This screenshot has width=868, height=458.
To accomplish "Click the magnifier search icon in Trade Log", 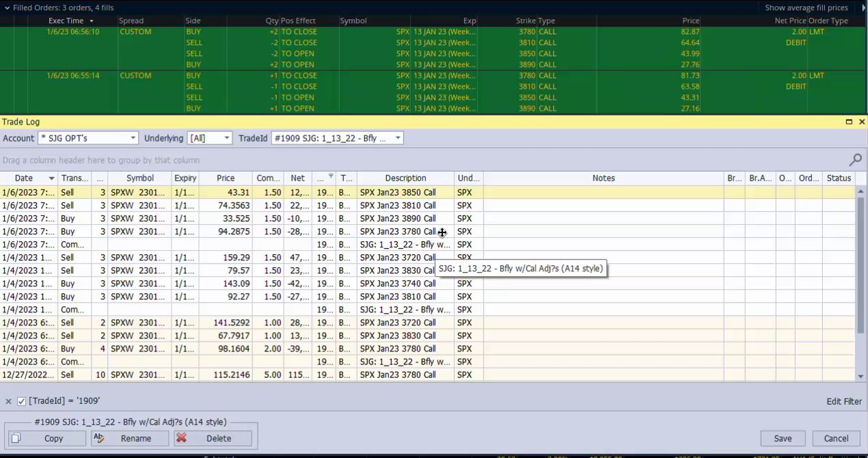I will click(855, 160).
